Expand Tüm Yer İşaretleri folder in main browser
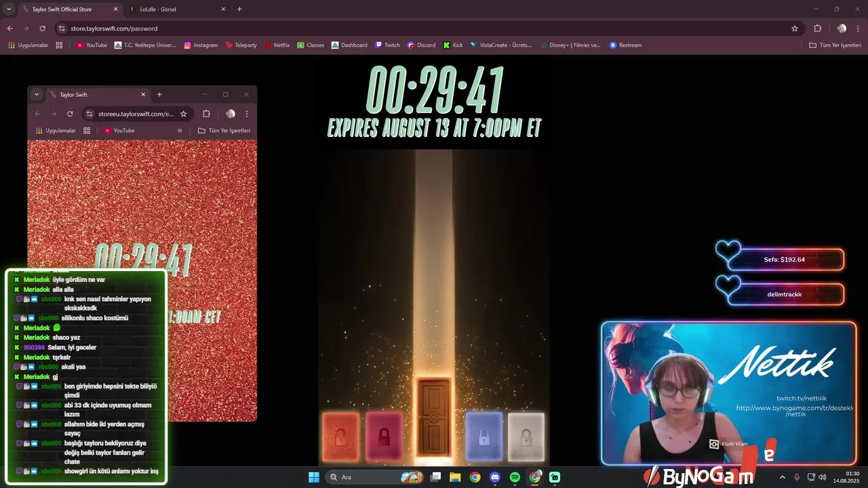Image resolution: width=868 pixels, height=488 pixels. pyautogui.click(x=835, y=45)
